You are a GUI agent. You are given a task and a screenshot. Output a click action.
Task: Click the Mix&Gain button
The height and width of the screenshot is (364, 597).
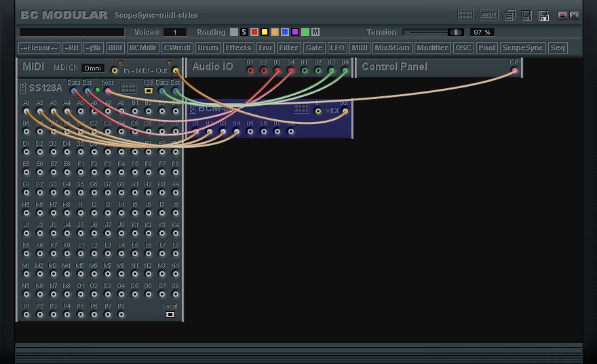pyautogui.click(x=392, y=47)
